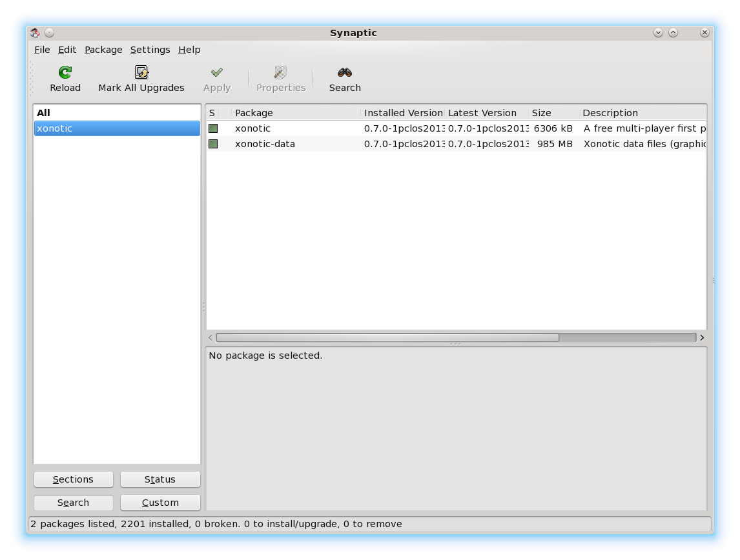Sort by the Size column header
Image resolution: width=740 pixels, height=560 pixels.
coord(553,113)
